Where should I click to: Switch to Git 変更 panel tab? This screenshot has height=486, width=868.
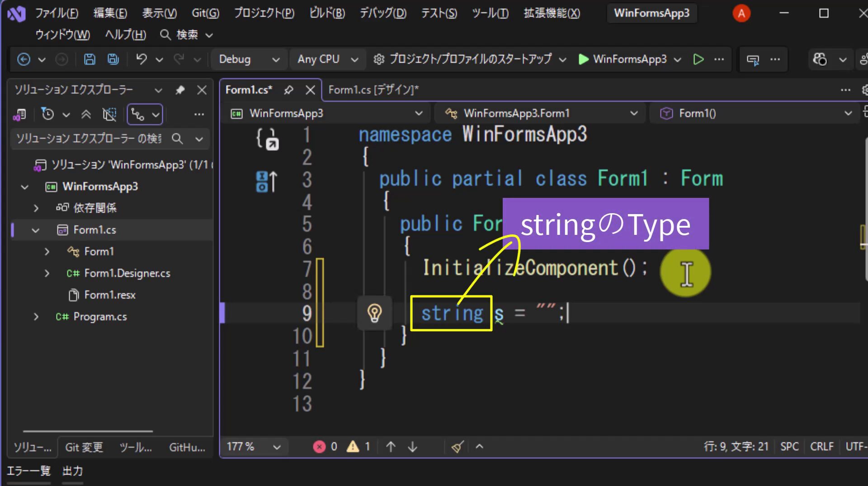point(84,448)
